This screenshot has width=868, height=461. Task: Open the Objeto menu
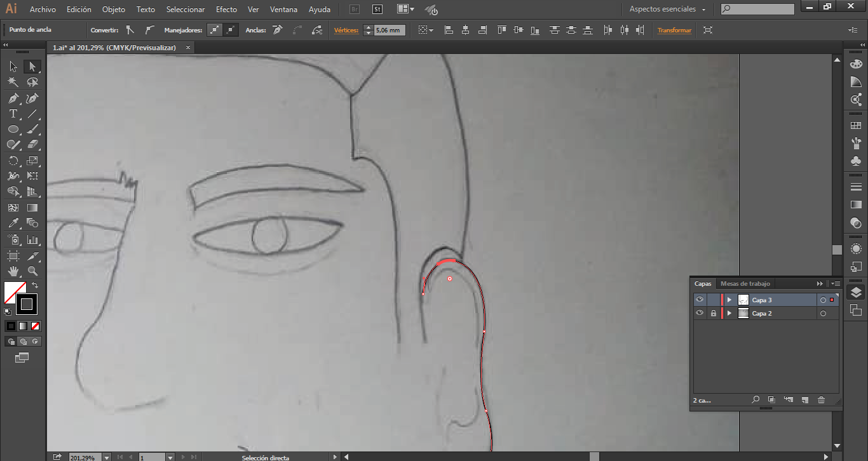pos(114,10)
